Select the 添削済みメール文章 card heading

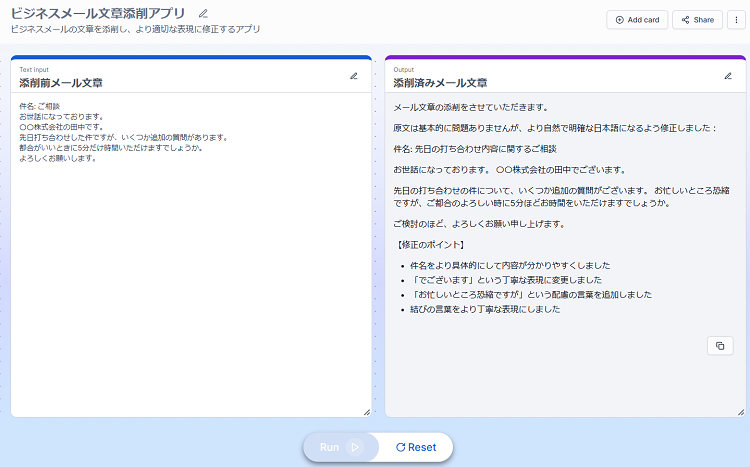point(440,83)
